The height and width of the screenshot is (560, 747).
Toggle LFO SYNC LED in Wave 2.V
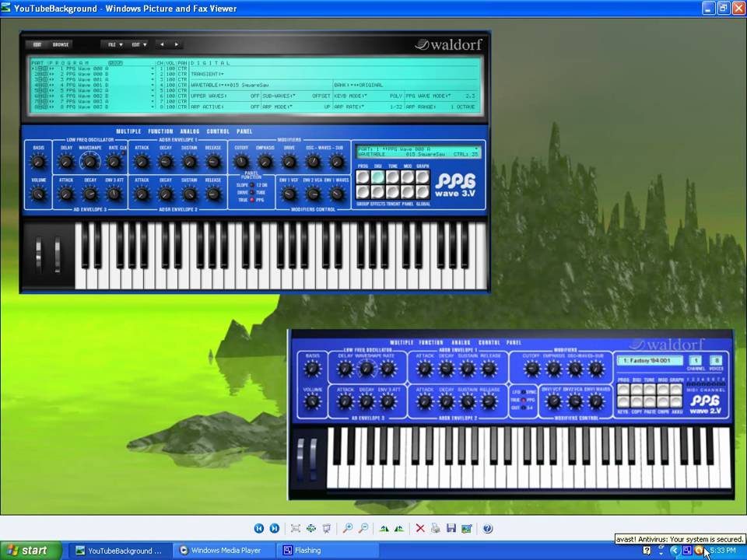tap(523, 392)
